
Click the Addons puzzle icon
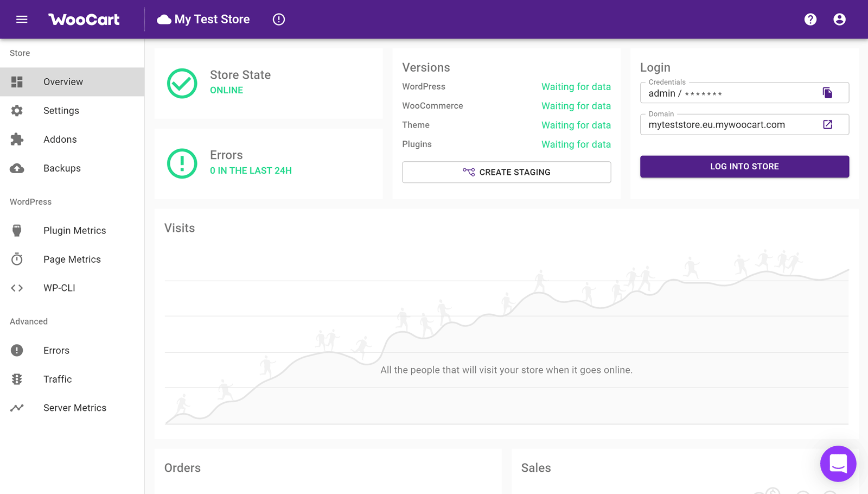pos(17,140)
